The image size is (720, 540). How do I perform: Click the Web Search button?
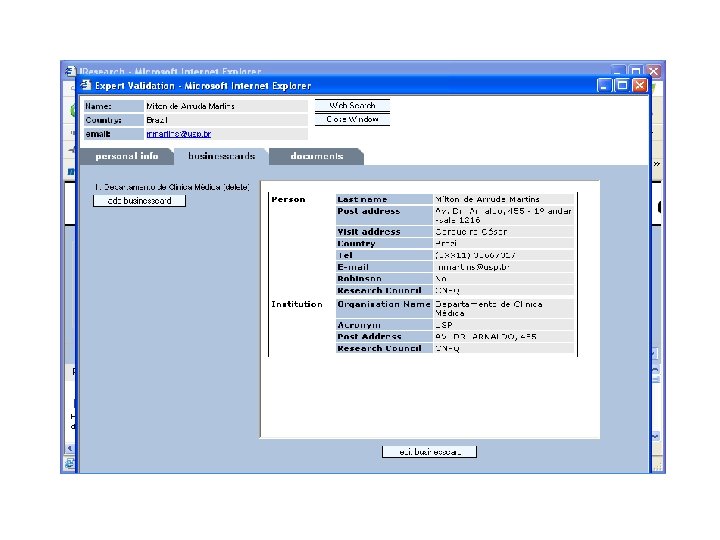coord(352,106)
